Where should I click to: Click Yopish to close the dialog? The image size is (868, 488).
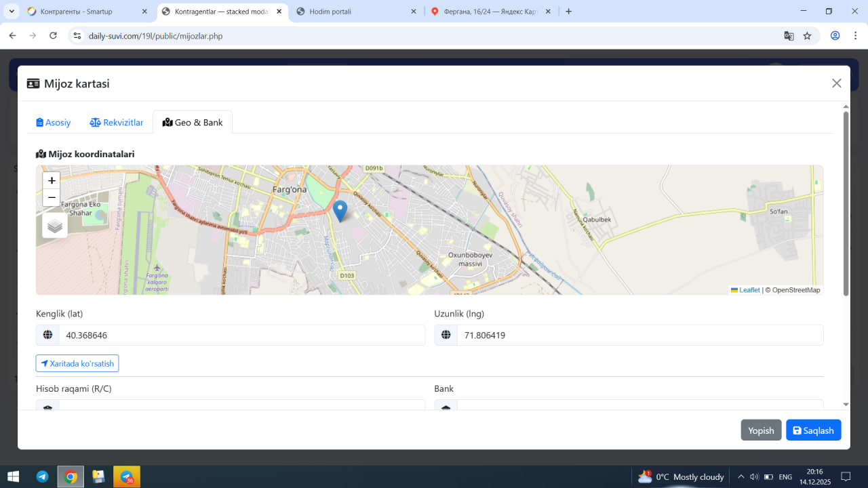[x=761, y=430]
